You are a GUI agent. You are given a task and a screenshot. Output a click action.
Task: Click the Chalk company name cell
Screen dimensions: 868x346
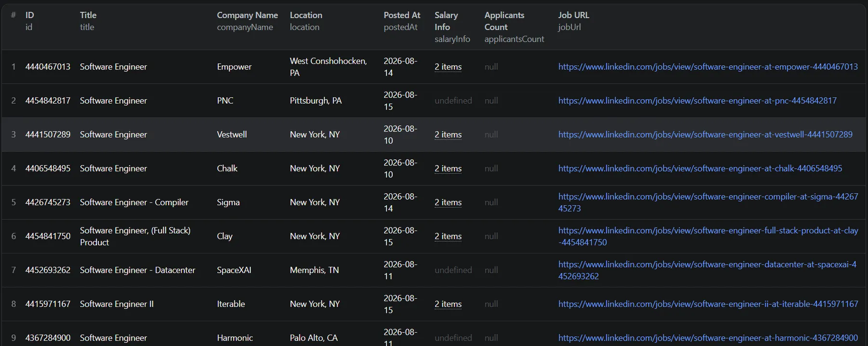coord(227,168)
